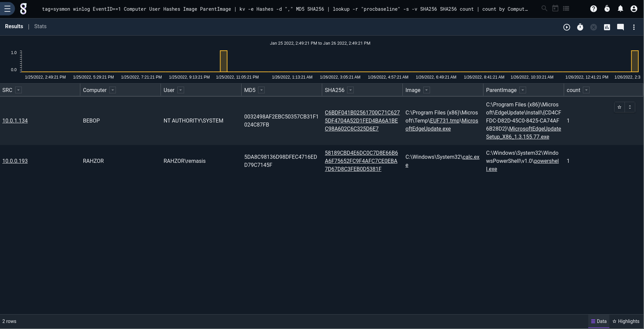
Task: Click SHA256 hash starting C6BDF041
Action: [x=362, y=121]
